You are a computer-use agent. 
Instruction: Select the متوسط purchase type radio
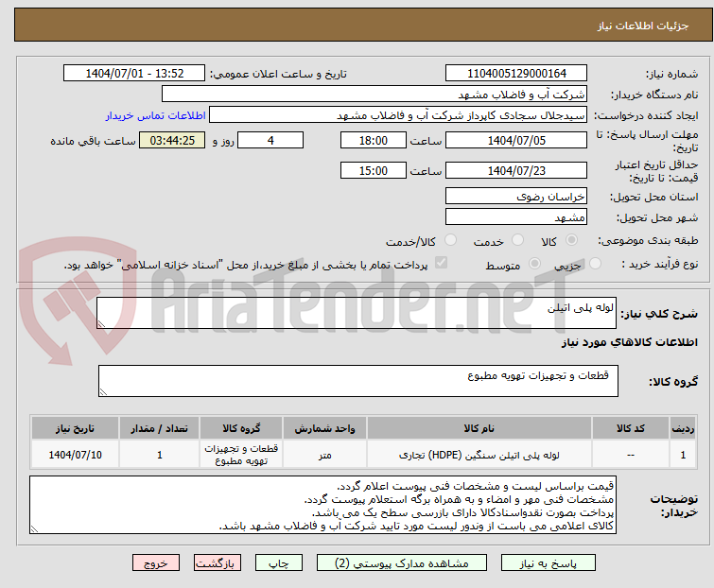pyautogui.click(x=534, y=264)
